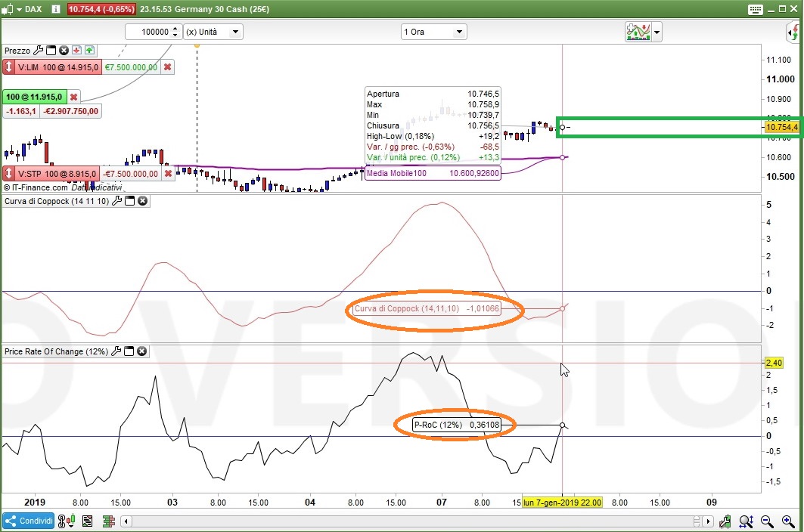Click the €7.500.000,00 limit order profit value
804x532 pixels.
click(132, 67)
